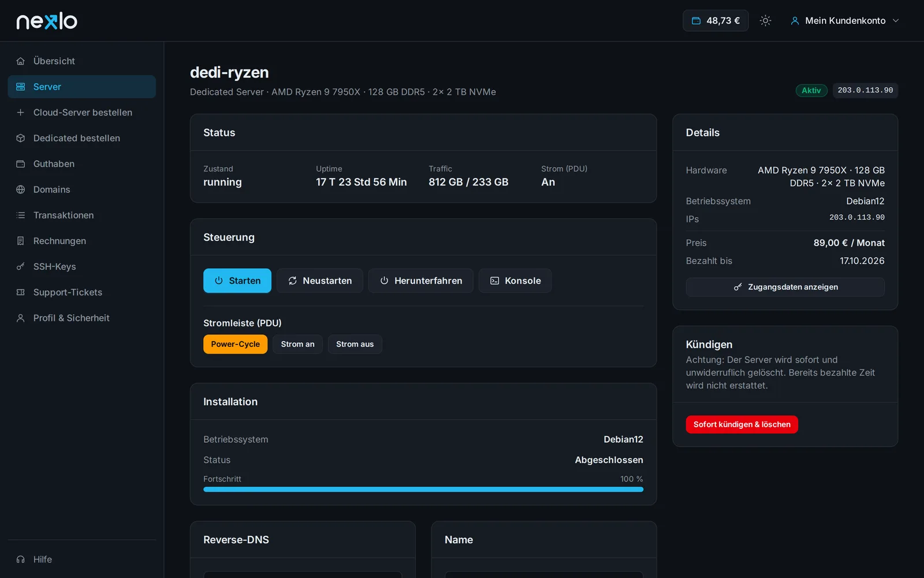
Task: Click the power icon in Herunterfahren
Action: pos(384,281)
